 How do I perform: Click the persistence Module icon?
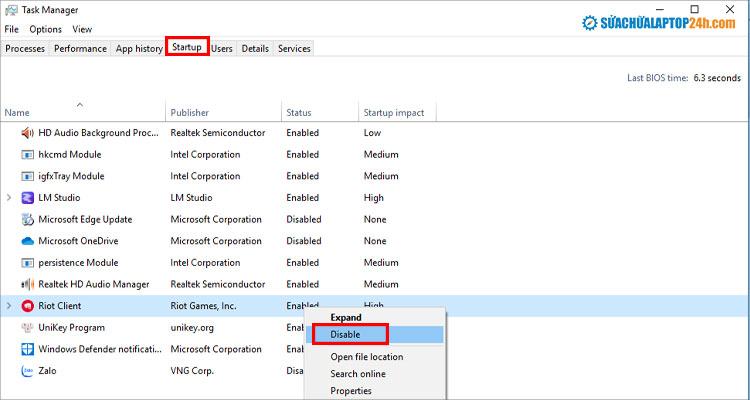27,263
